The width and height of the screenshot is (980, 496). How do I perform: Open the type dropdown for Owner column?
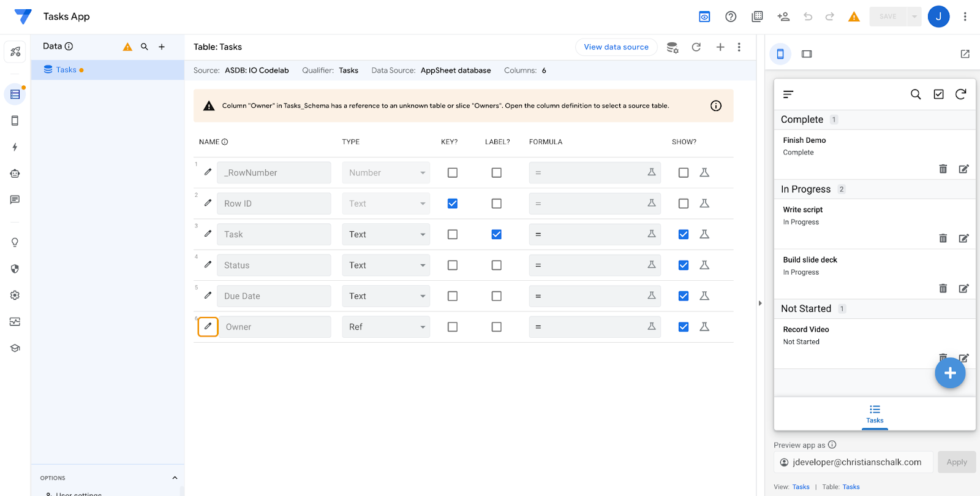click(x=386, y=327)
